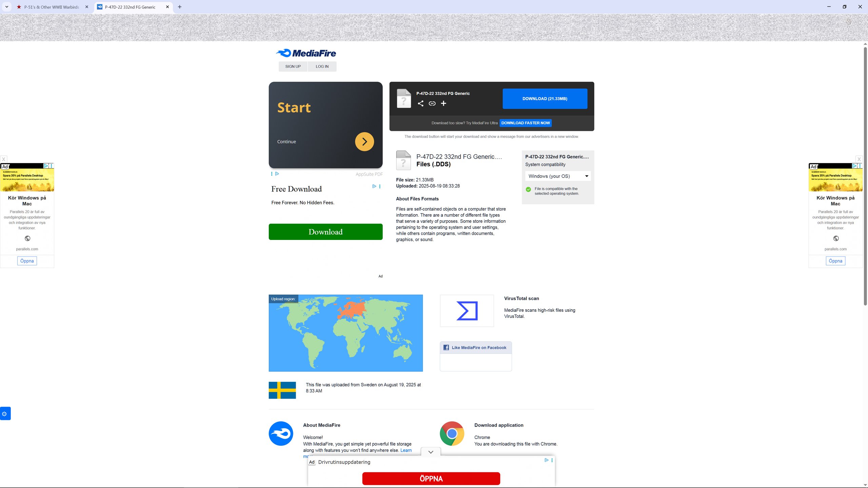The image size is (868, 488).
Task: Open the tab search dropdown arrow
Action: 6,7
